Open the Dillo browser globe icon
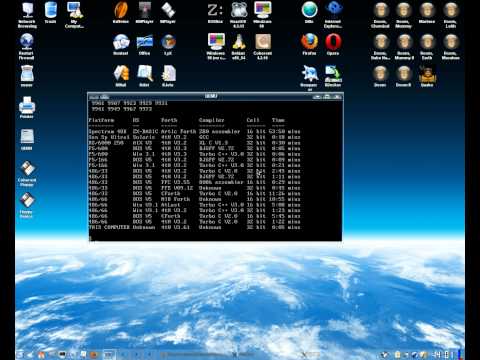Screen dimensions: 480x360 tap(309, 12)
